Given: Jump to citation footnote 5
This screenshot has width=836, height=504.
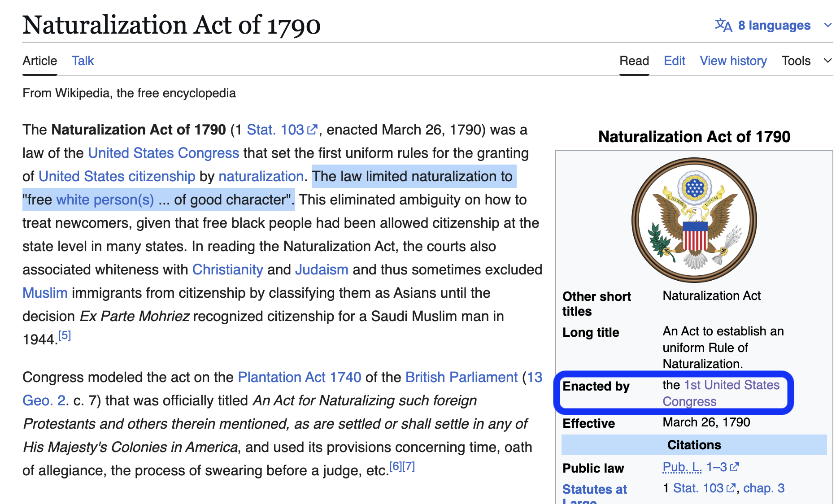Looking at the screenshot, I should [x=65, y=335].
